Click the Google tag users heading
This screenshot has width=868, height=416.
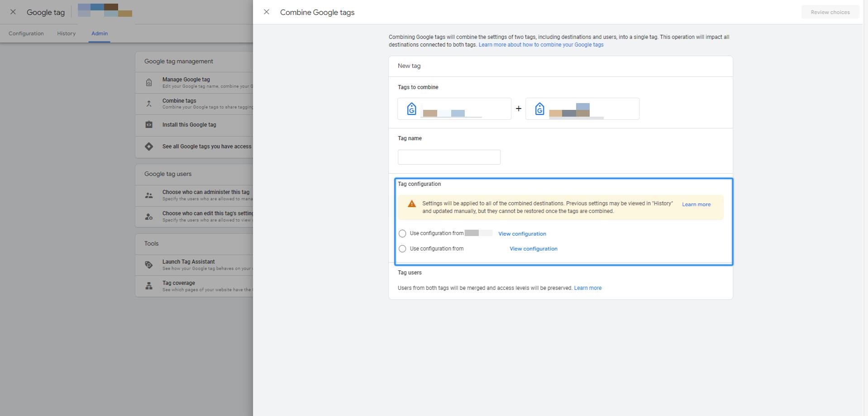click(168, 174)
